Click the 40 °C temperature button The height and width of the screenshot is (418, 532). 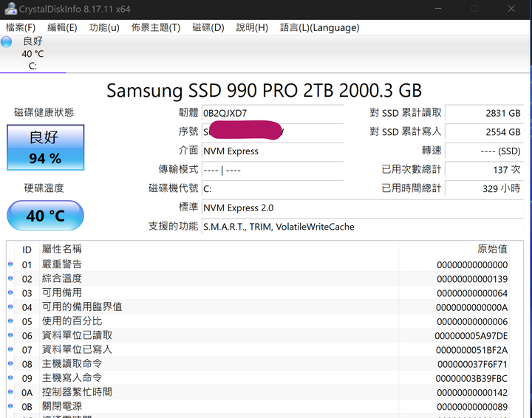(46, 216)
